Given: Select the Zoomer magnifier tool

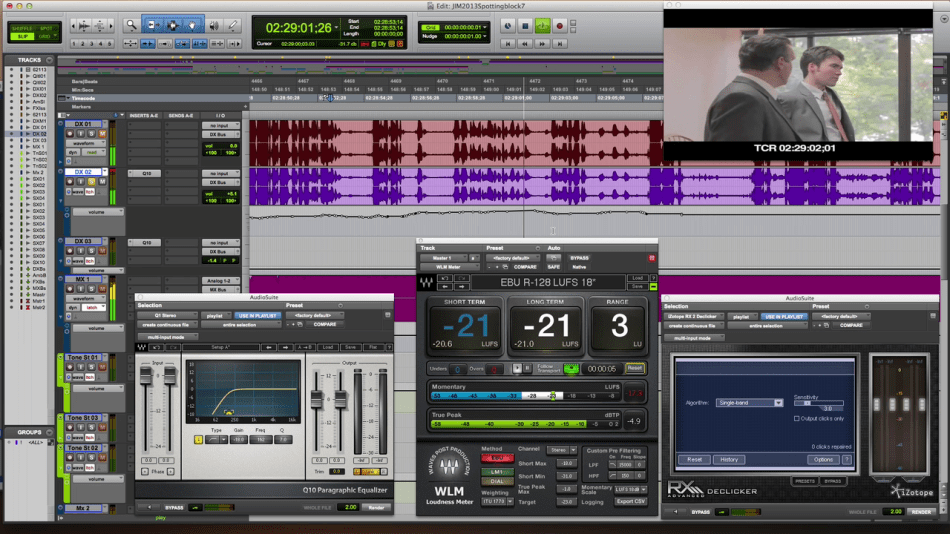Looking at the screenshot, I should (131, 24).
